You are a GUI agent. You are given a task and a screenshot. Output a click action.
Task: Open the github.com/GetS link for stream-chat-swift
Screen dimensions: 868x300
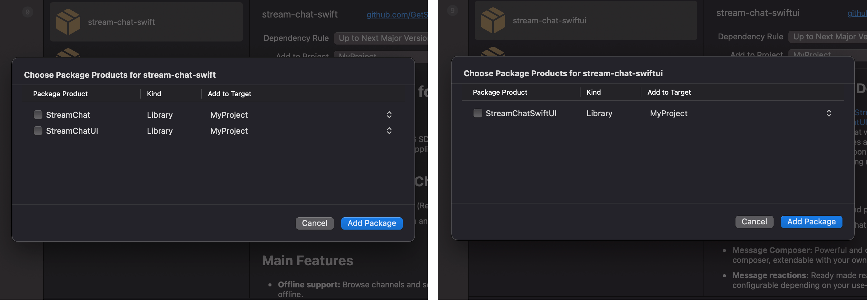(397, 14)
